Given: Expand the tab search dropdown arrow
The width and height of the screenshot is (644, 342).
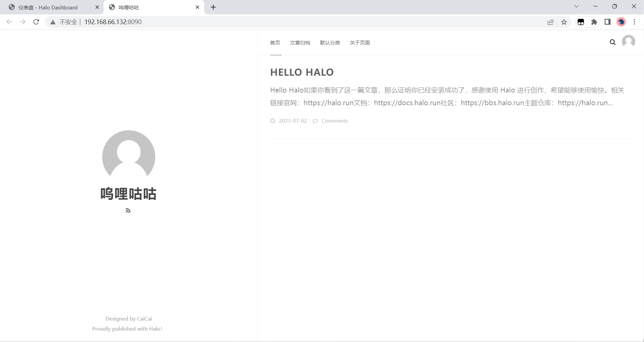Looking at the screenshot, I should click(576, 6).
